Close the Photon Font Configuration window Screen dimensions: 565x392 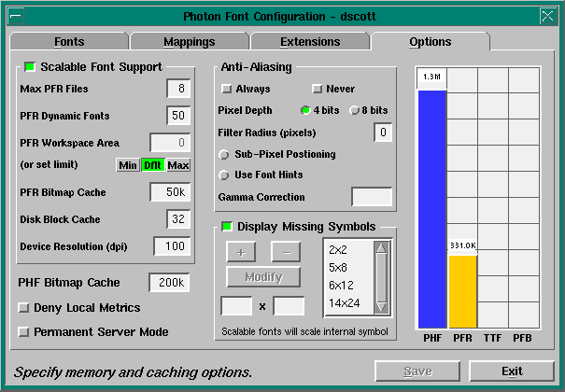click(x=548, y=16)
